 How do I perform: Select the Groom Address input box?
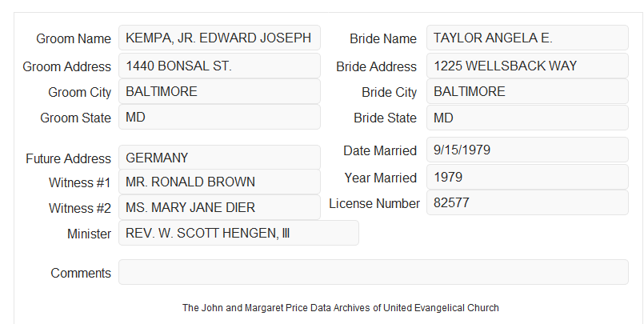click(x=219, y=66)
